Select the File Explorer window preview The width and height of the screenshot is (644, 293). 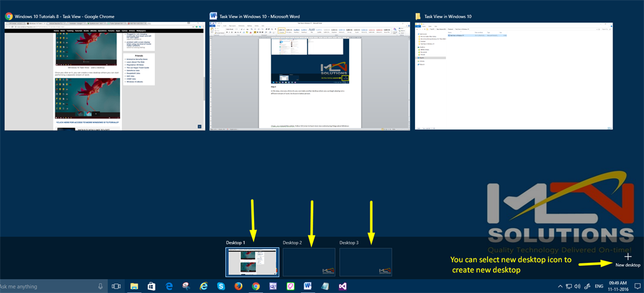[x=514, y=76]
